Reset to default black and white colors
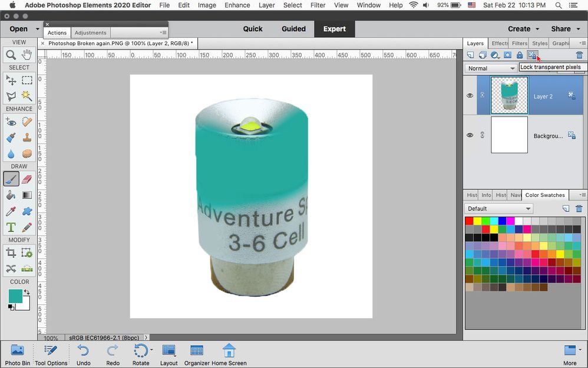Screen dimensions: 588x368 11,307
